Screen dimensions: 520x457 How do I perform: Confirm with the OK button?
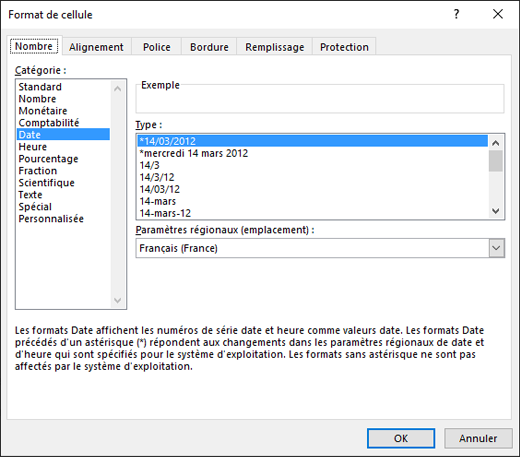[401, 438]
